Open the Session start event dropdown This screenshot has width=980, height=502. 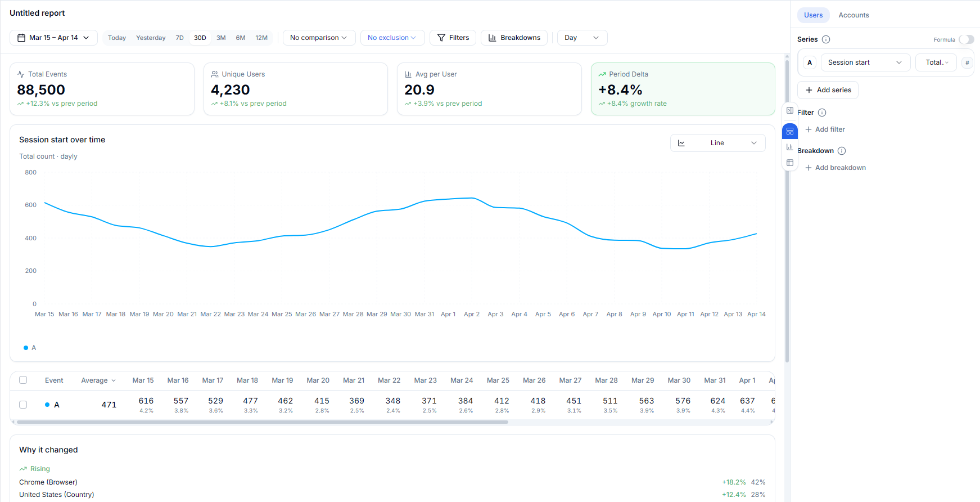(864, 62)
